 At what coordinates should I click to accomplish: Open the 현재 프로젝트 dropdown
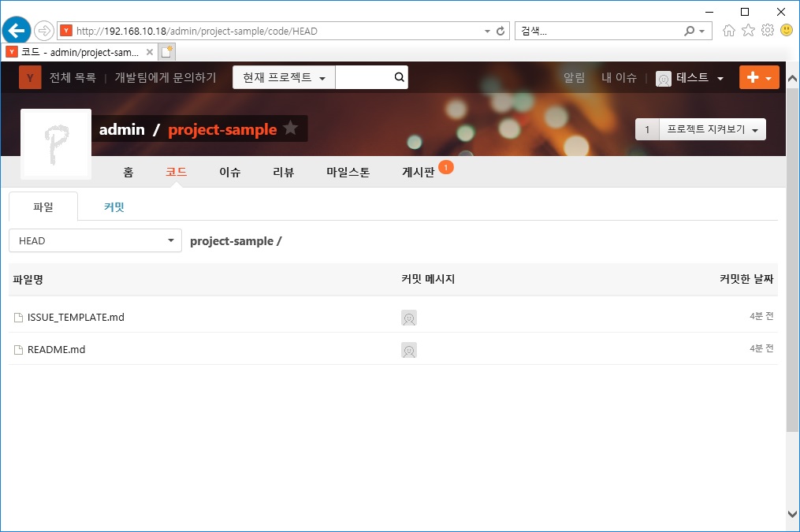(x=283, y=76)
